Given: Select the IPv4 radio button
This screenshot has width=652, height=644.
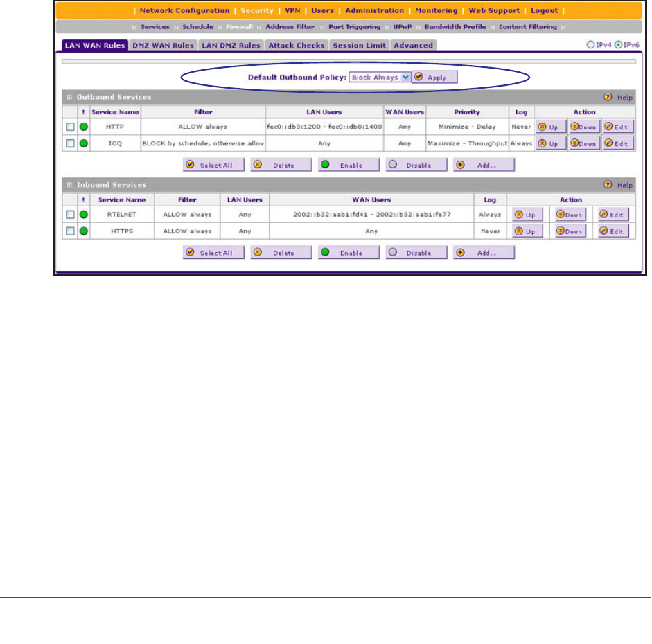Looking at the screenshot, I should (x=590, y=45).
